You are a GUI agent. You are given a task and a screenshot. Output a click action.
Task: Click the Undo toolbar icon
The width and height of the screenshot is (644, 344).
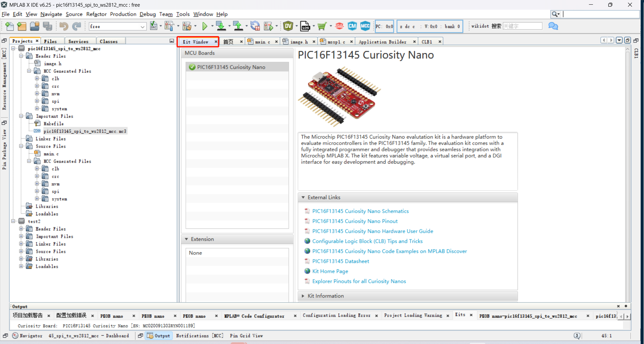[x=64, y=26]
